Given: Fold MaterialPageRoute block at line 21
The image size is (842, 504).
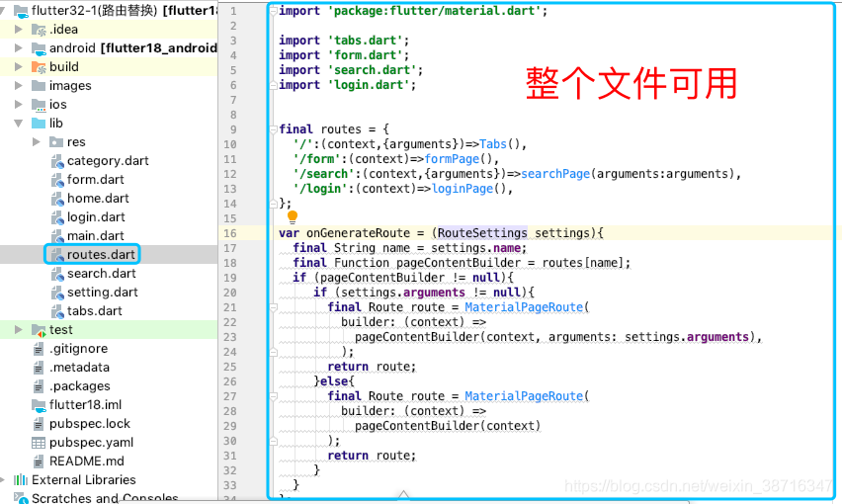Looking at the screenshot, I should pyautogui.click(x=274, y=307).
